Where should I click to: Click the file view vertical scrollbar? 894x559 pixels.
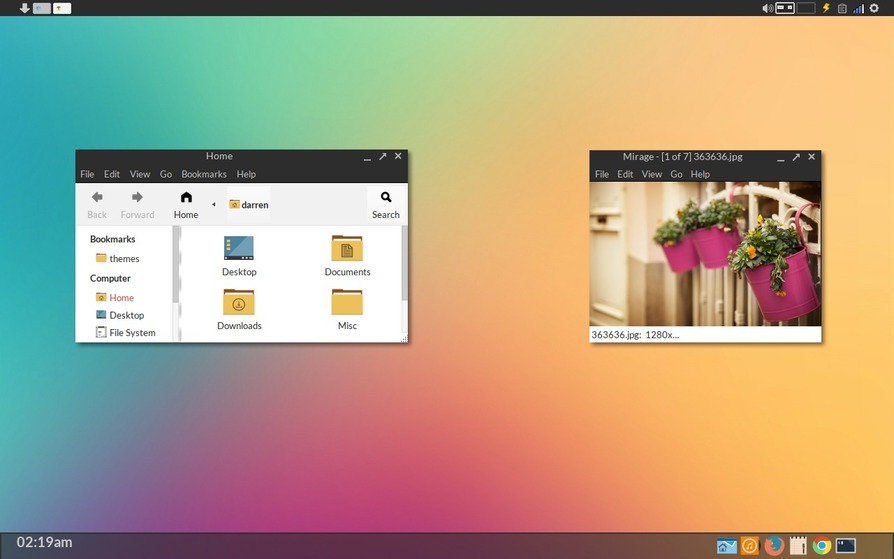pyautogui.click(x=405, y=263)
